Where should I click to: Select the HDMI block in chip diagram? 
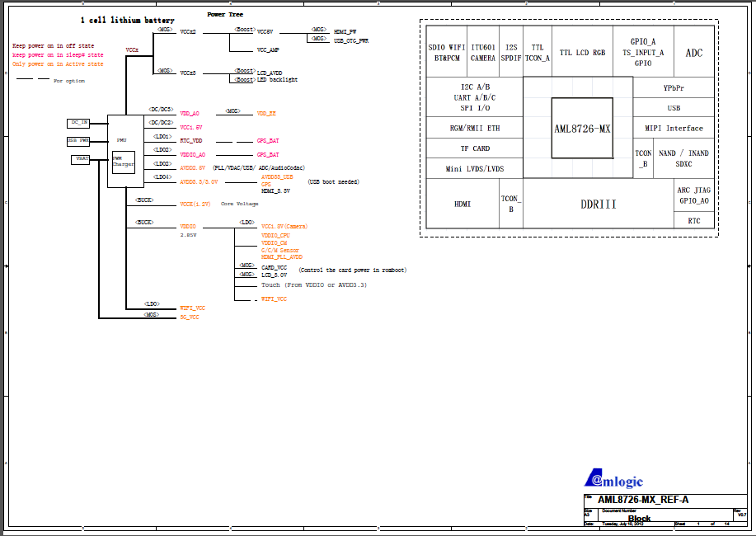(x=463, y=204)
